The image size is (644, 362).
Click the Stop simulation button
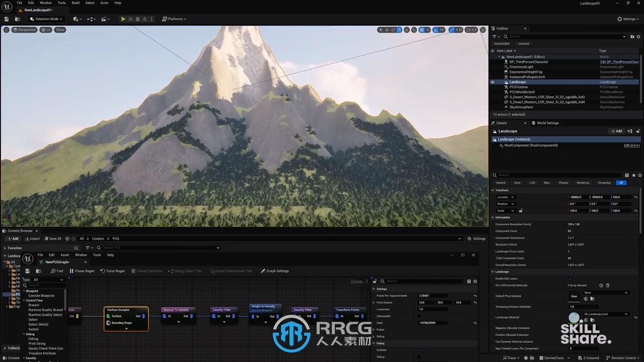point(137,19)
